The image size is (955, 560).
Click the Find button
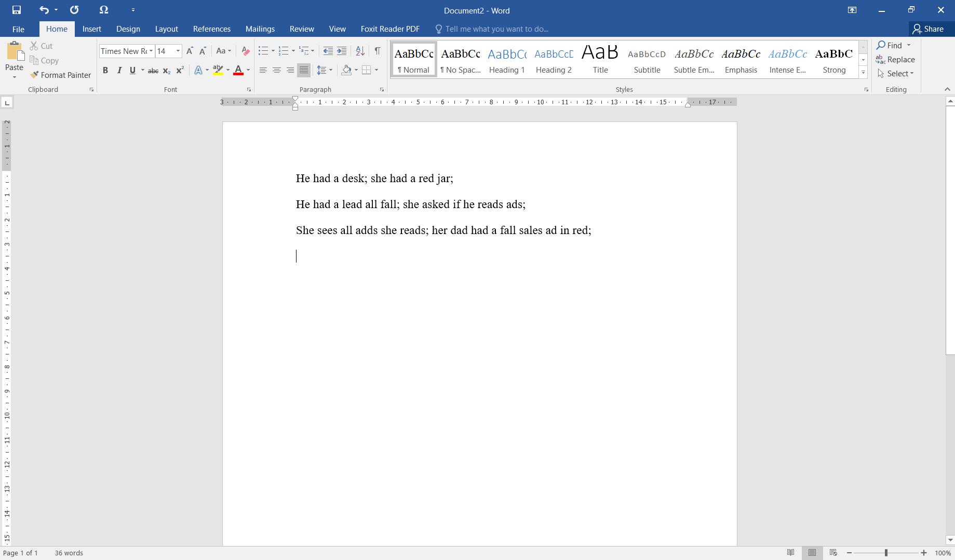(x=890, y=45)
